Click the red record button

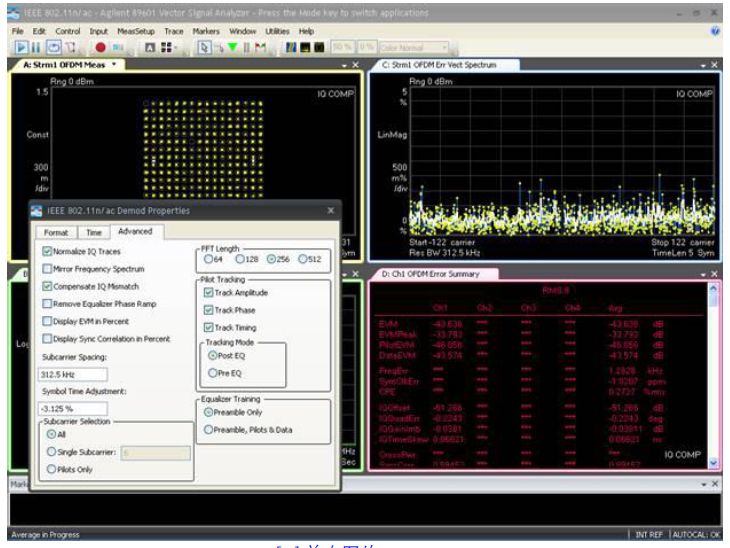100,47
